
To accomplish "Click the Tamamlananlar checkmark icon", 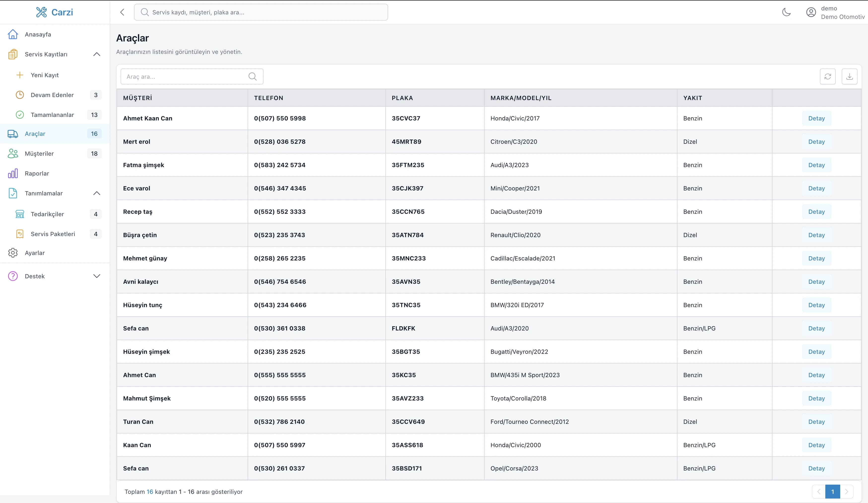I will coord(20,115).
